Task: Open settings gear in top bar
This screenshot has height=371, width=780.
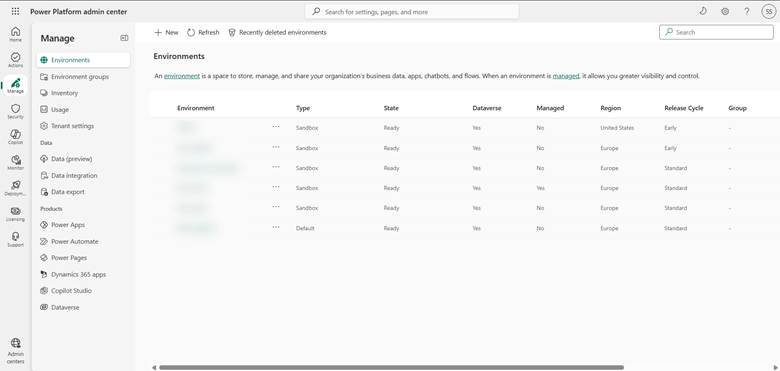Action: tap(725, 11)
